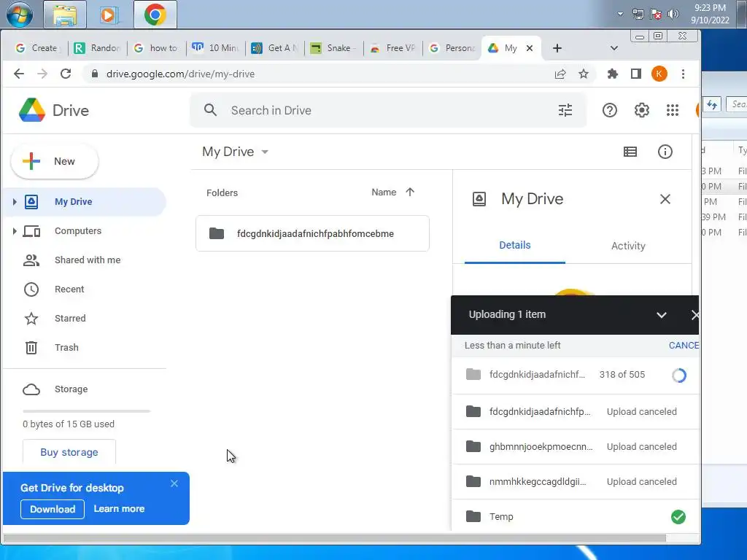Show hidden system tray icons
Image resolution: width=747 pixels, height=560 pixels.
(x=620, y=14)
